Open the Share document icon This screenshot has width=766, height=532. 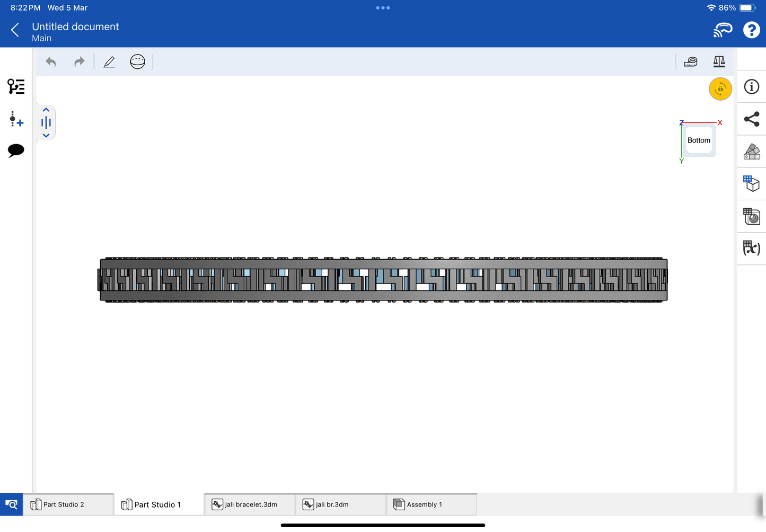[751, 119]
